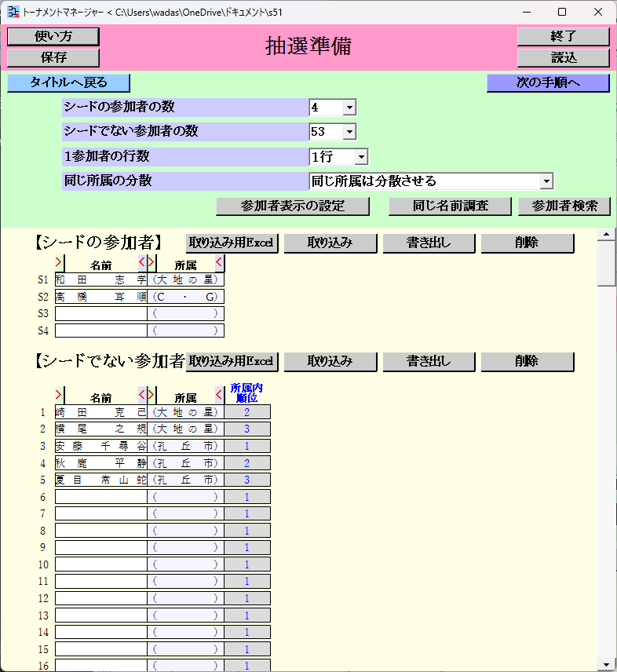Proceed with 次の手順へ button
Screen dimensions: 617x672
[x=548, y=82]
